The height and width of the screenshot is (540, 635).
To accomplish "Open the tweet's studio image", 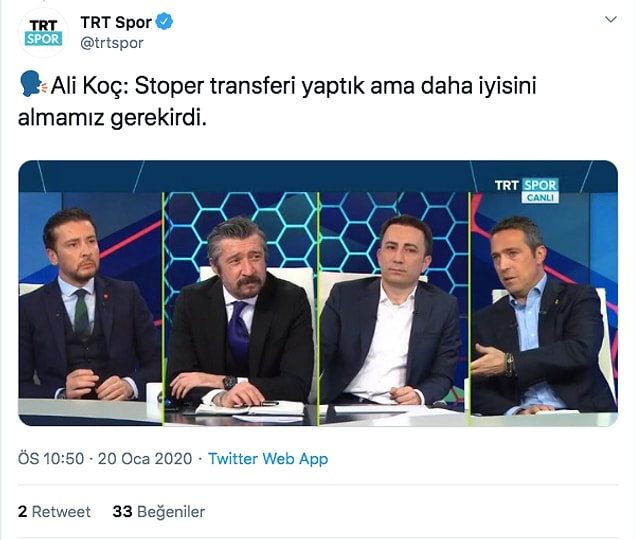I will click(x=318, y=293).
